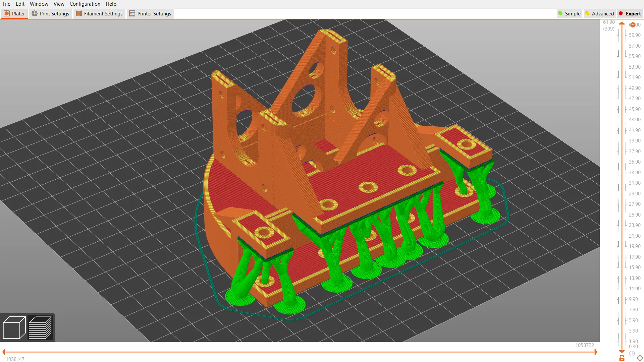Screen dimensions: 644x362
Task: Open the File menu
Action: pyautogui.click(x=6, y=4)
